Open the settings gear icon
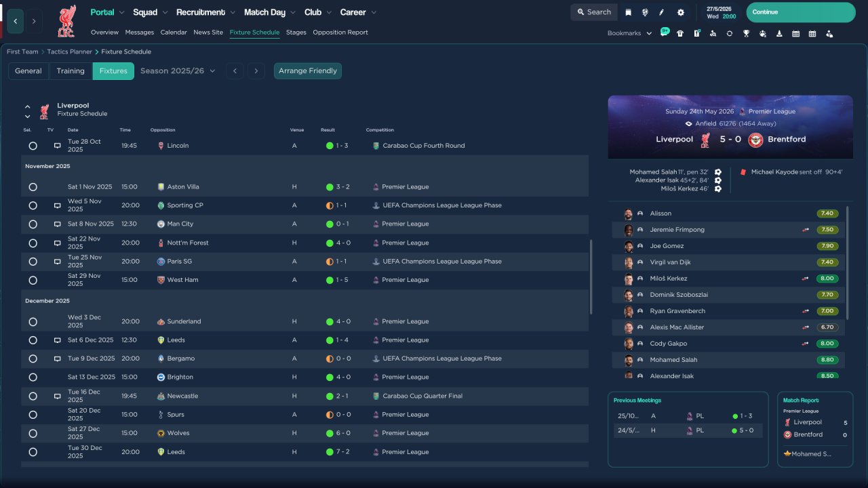 click(681, 12)
